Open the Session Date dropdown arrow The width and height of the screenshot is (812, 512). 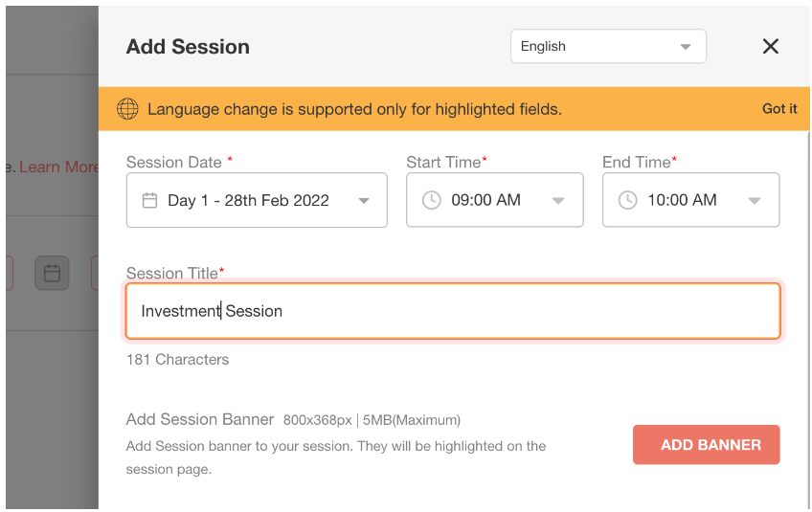point(364,201)
